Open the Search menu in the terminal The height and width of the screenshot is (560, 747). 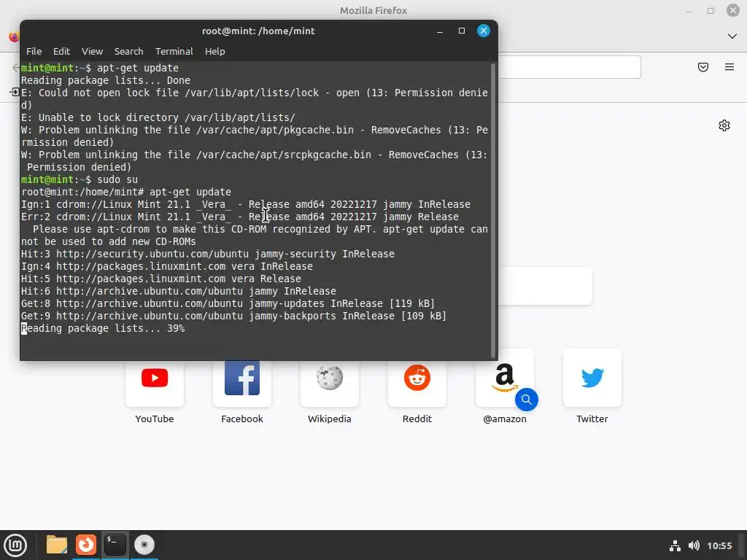[x=128, y=52]
